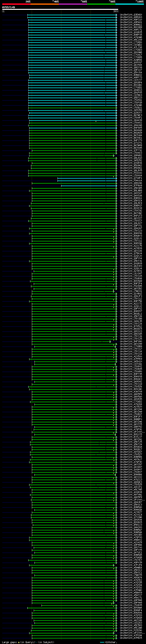Click hit label UniRef100_Q4VSU7
146x644 pixels.
(x=131, y=193)
